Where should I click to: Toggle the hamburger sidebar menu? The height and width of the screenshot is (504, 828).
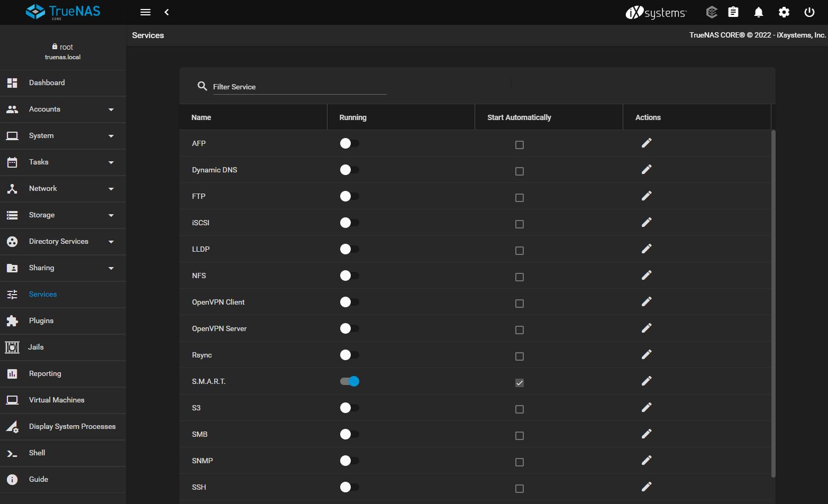[145, 12]
